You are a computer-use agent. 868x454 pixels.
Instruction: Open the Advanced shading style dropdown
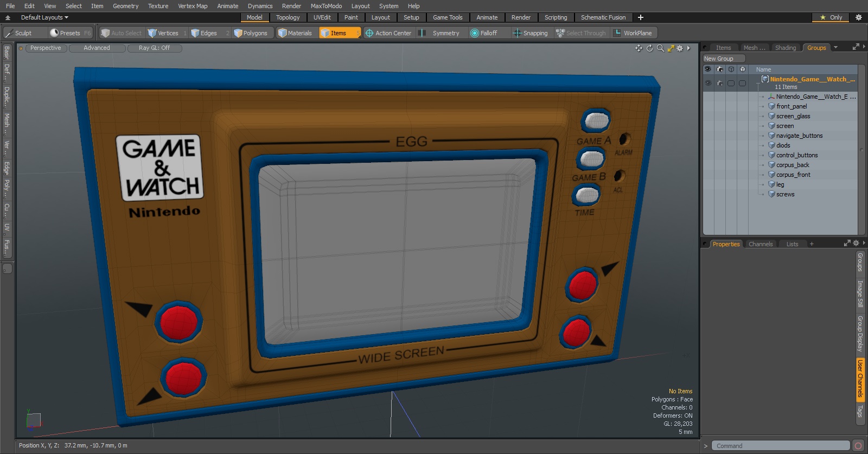coord(97,48)
